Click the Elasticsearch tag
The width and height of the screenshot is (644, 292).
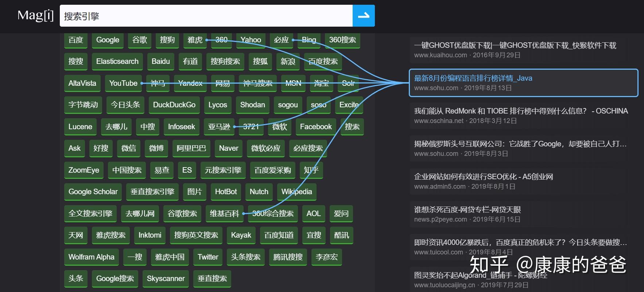coord(117,62)
